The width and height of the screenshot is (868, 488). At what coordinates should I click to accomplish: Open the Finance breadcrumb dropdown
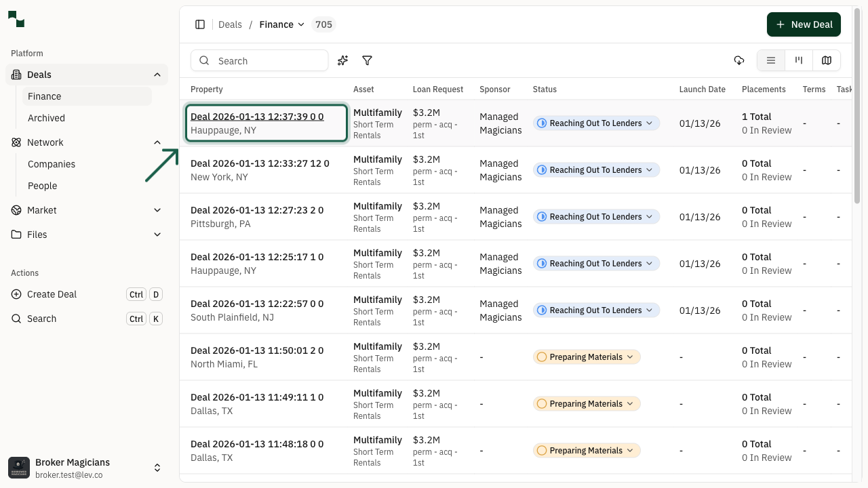(301, 24)
